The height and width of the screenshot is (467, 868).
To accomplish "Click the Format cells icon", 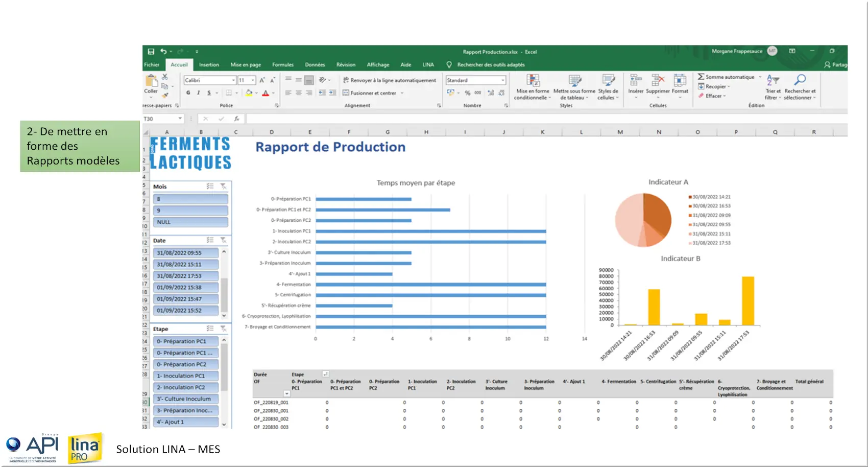I will pos(680,80).
